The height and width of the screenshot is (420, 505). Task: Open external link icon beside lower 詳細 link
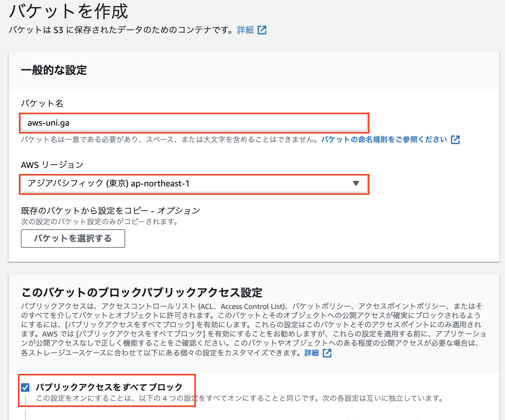point(327,353)
